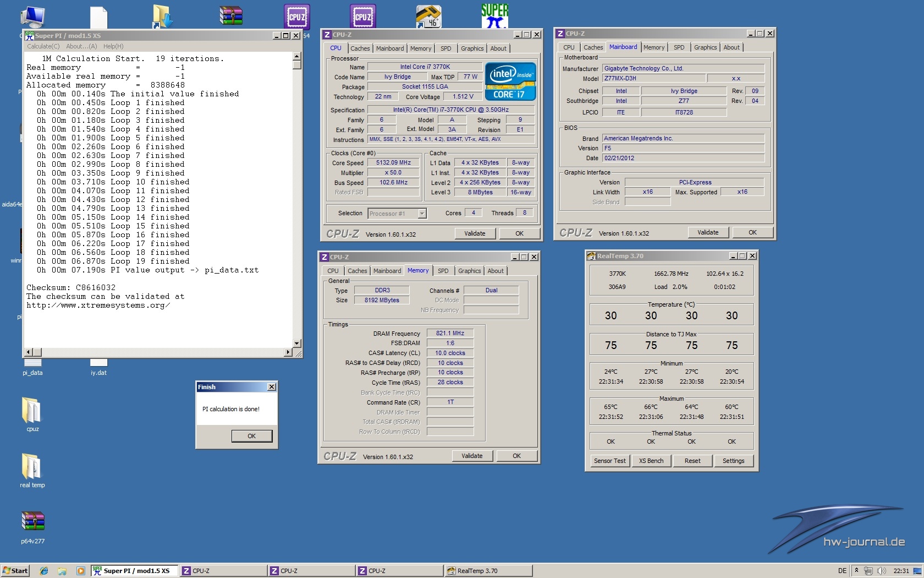Open Processor #1 selection dropdown
This screenshot has height=578, width=924.
tap(422, 214)
